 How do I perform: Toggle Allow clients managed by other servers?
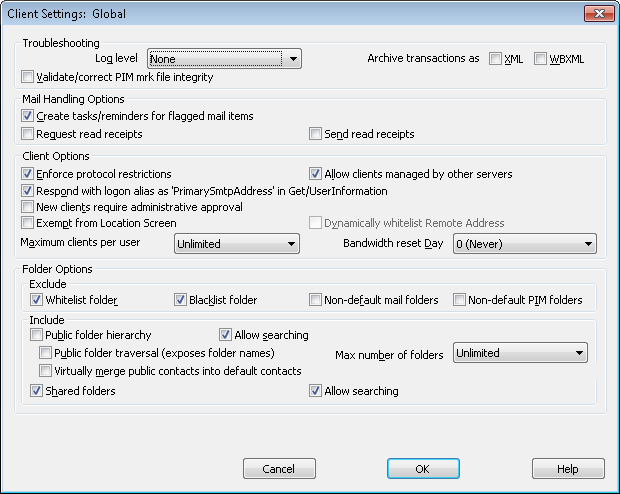click(x=316, y=174)
